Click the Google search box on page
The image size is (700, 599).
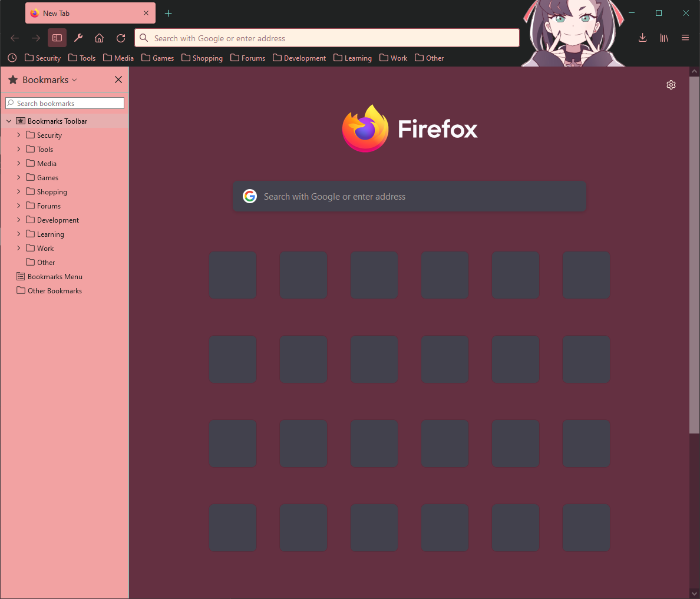point(410,196)
